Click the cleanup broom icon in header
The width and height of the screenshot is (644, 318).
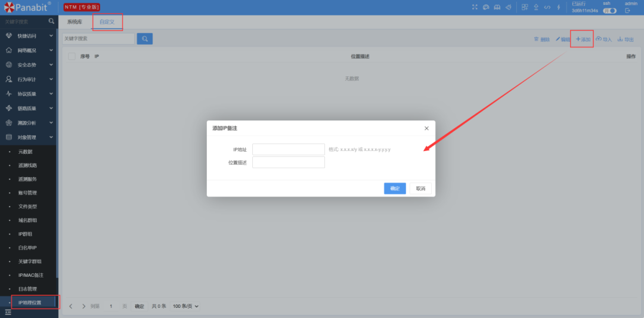(508, 7)
